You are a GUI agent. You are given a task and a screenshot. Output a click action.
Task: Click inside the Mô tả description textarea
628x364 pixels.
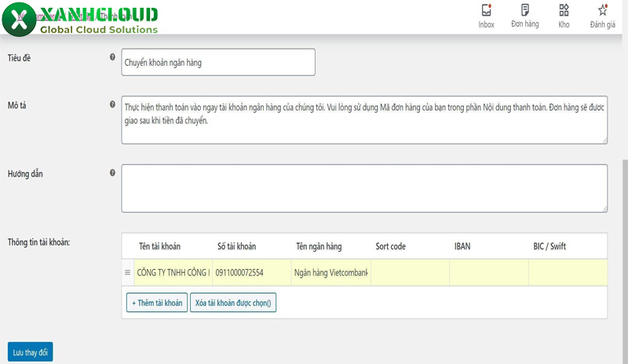click(364, 120)
